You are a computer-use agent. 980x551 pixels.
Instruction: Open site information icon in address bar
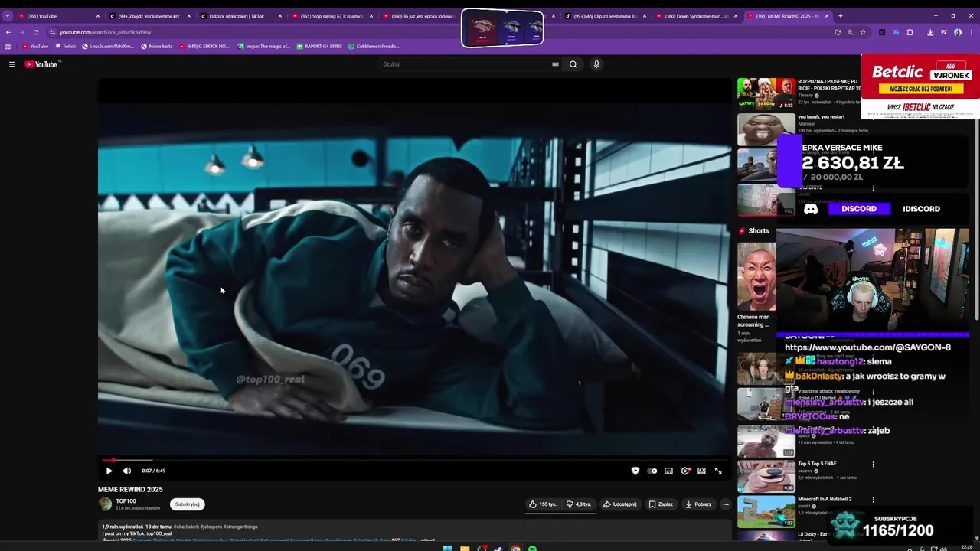pos(52,32)
